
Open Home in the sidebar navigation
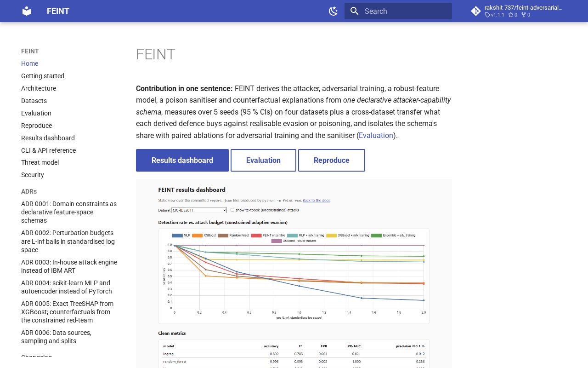pyautogui.click(x=29, y=63)
